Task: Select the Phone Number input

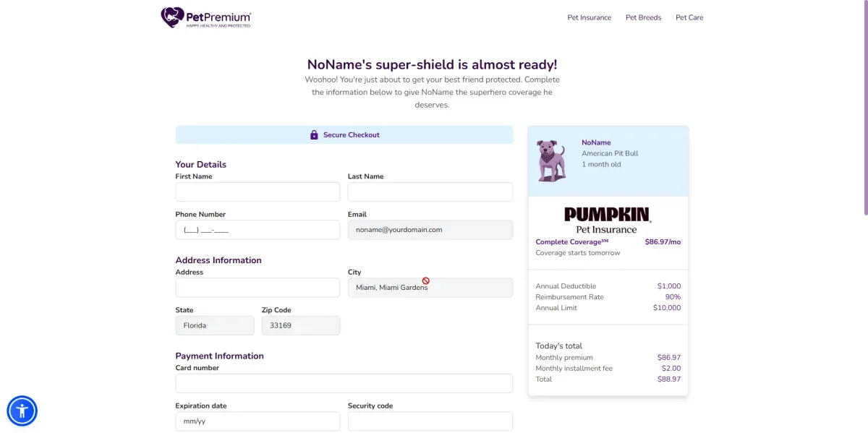Action: click(258, 230)
